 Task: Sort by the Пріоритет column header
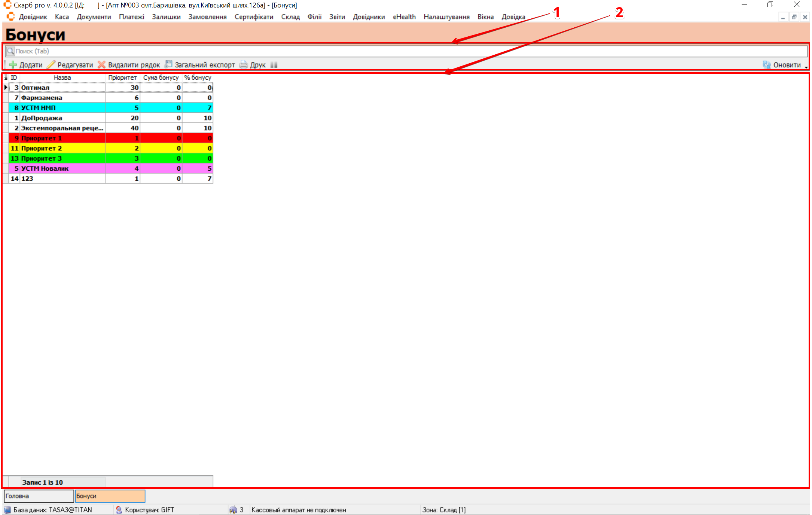(122, 77)
